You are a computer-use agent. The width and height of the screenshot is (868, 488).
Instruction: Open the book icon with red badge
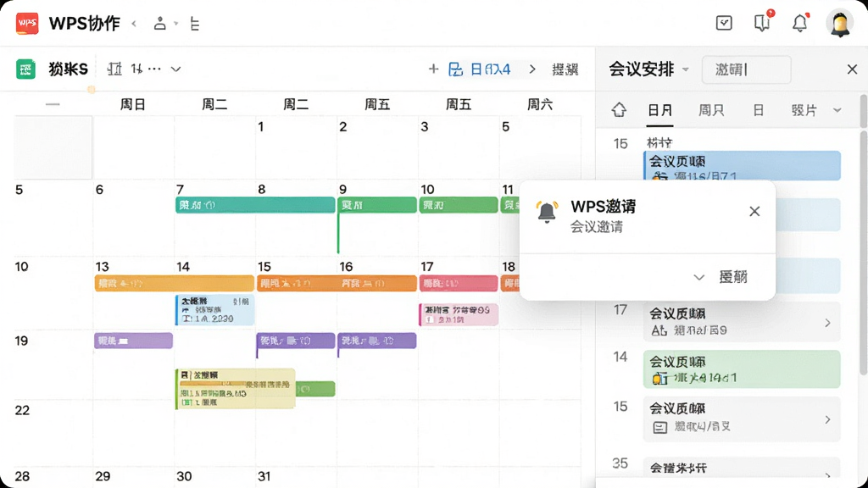tap(763, 22)
